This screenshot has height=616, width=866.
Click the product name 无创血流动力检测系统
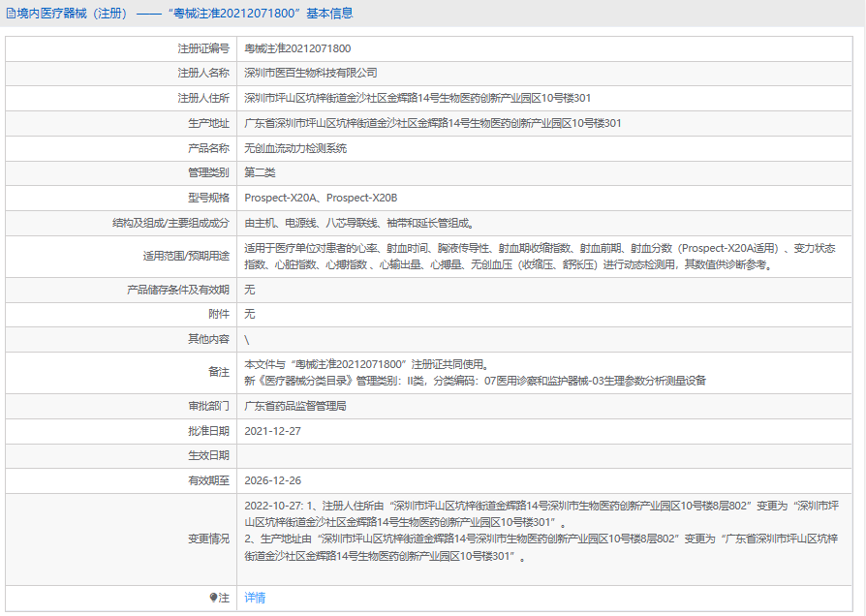(x=295, y=148)
